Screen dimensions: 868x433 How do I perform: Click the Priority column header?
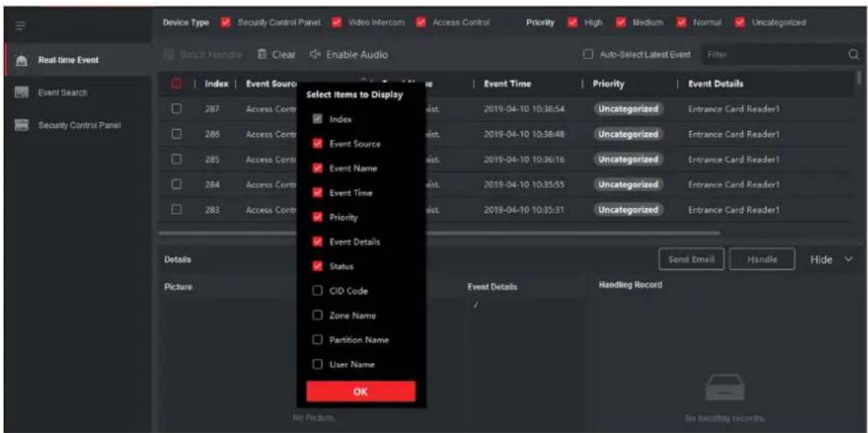[x=608, y=84]
